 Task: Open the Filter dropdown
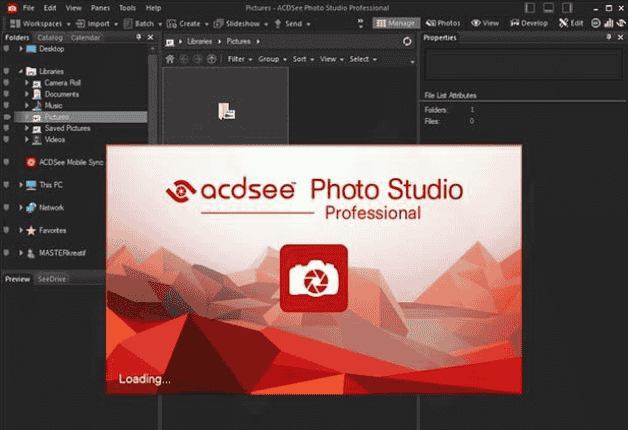pos(238,59)
